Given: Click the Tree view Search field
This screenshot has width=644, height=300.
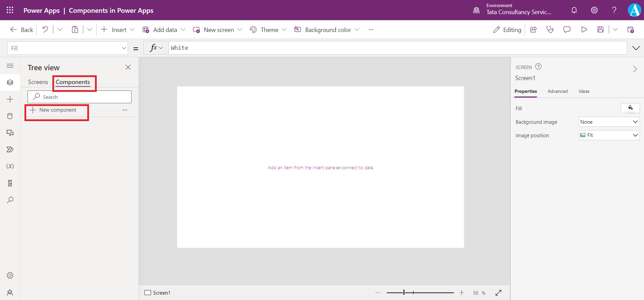Looking at the screenshot, I should point(84,97).
